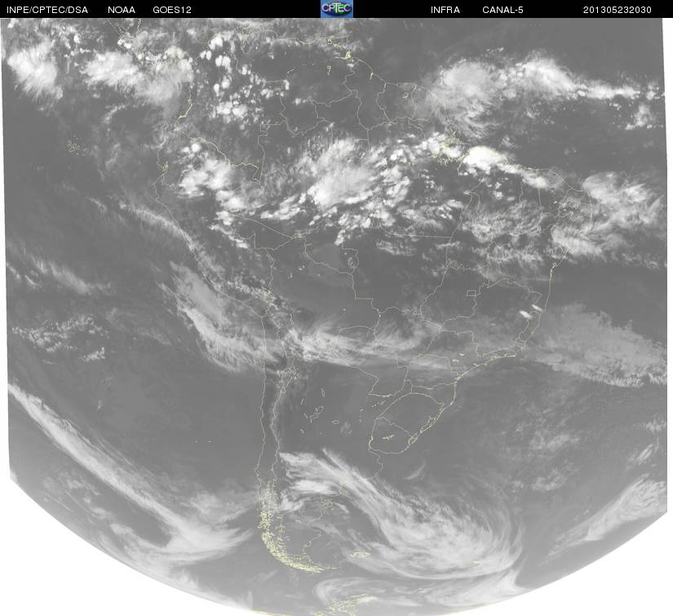Screen dimensions: 673x616
Task: Click the GOES12 satellite label
Action: (x=172, y=10)
